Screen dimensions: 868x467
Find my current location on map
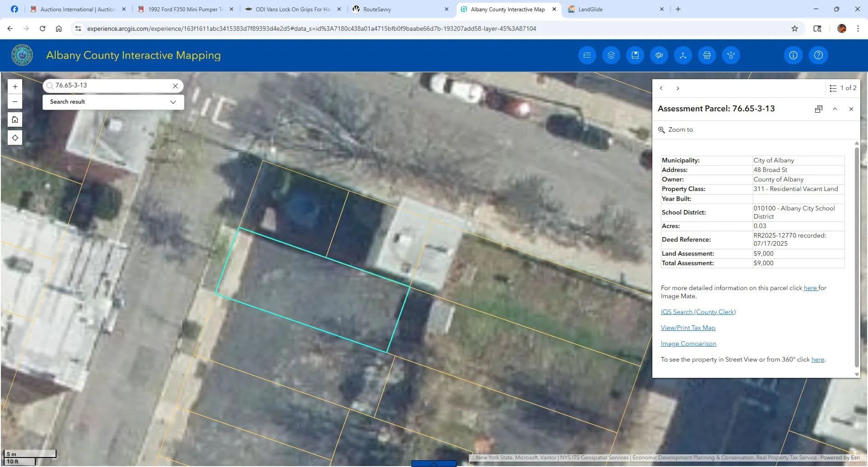(15, 138)
